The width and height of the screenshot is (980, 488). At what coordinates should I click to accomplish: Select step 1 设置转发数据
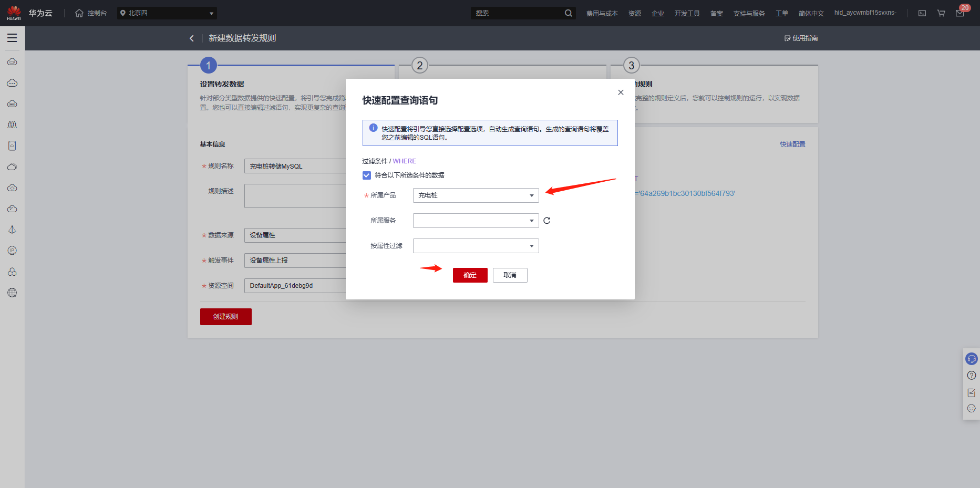pyautogui.click(x=209, y=66)
